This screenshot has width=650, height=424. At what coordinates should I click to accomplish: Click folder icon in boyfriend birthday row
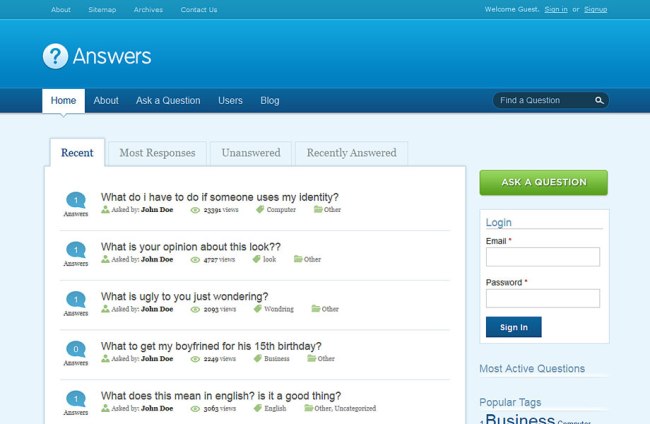(311, 358)
